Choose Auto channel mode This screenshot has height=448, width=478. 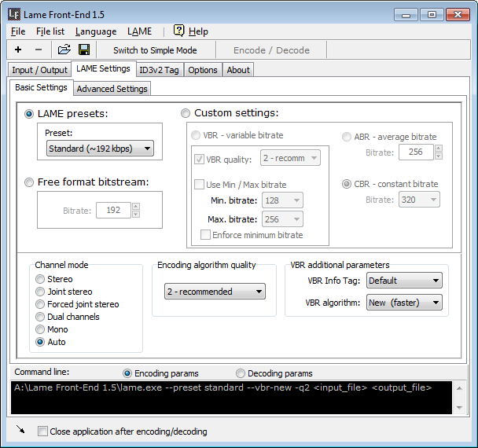coord(40,342)
